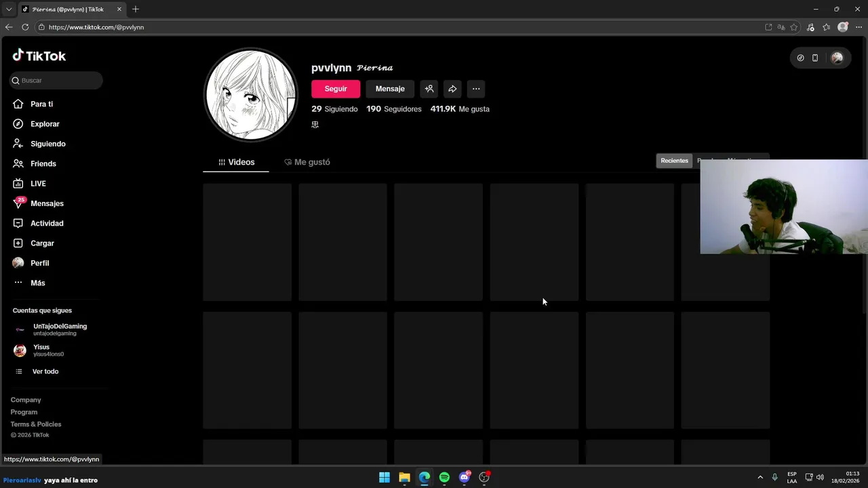This screenshot has height=488, width=868.
Task: Click the share profile arrow icon
Action: [452, 89]
